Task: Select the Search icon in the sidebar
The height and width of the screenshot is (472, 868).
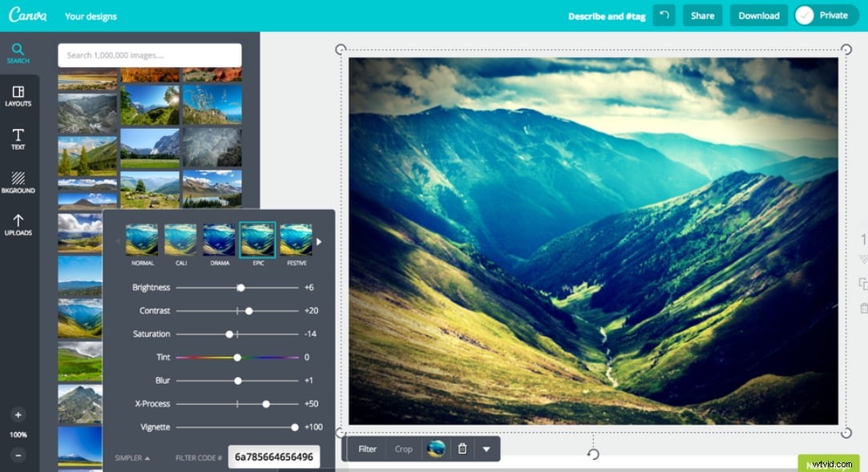Action: 18,50
